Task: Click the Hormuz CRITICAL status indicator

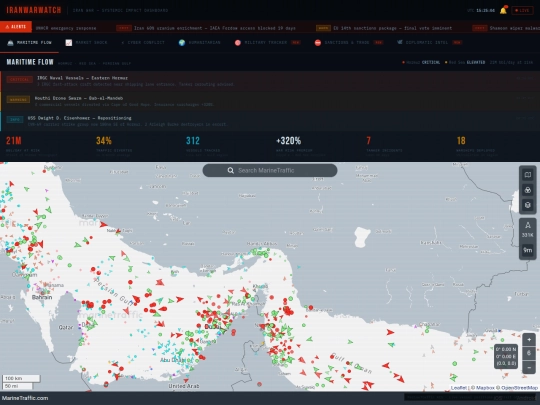Action: (x=421, y=62)
